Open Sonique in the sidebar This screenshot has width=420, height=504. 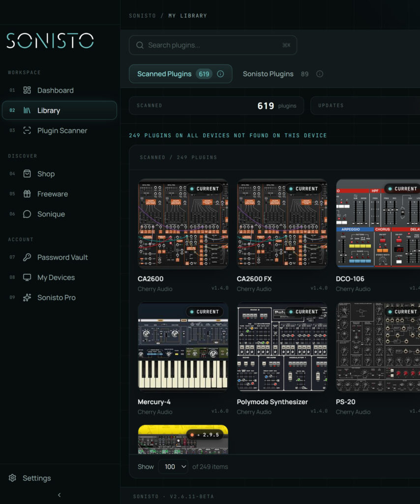coord(60,214)
